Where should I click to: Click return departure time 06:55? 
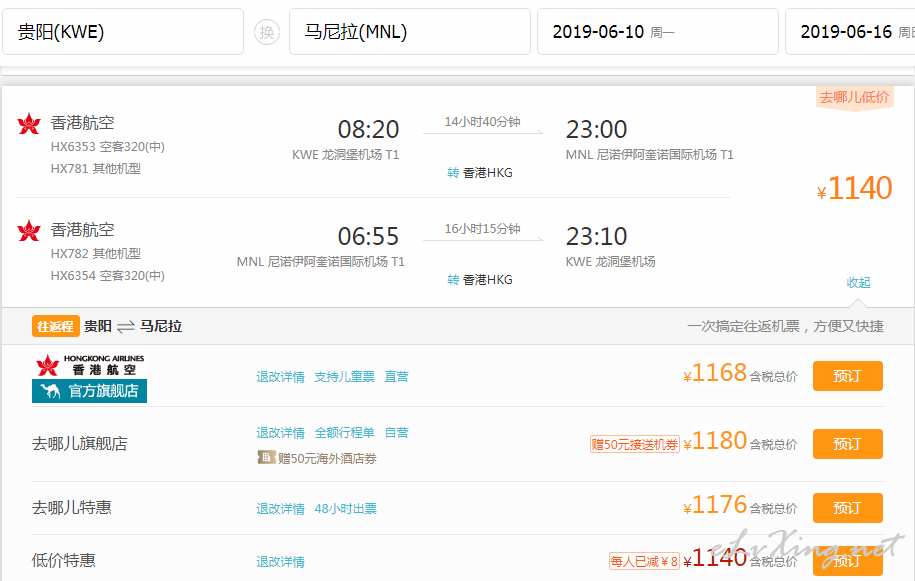368,236
